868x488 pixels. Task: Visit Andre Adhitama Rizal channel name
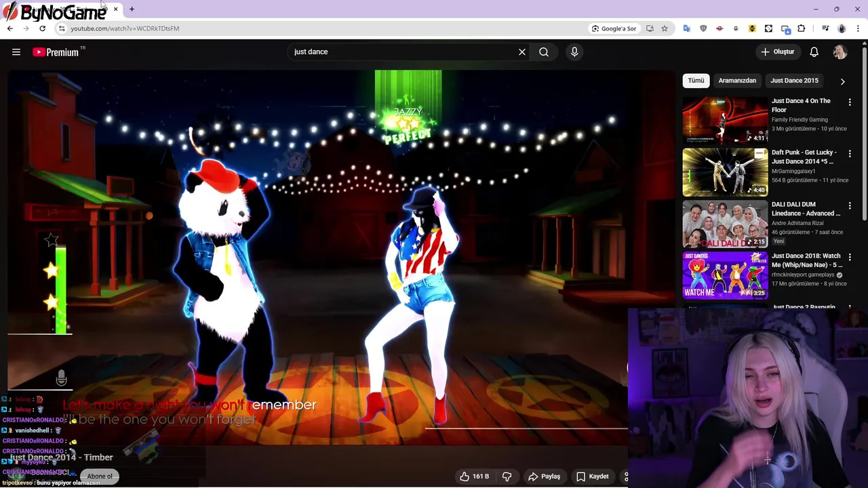click(x=797, y=223)
